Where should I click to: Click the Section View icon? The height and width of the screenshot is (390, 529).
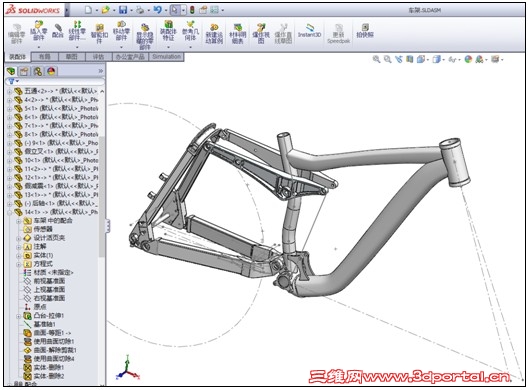410,59
